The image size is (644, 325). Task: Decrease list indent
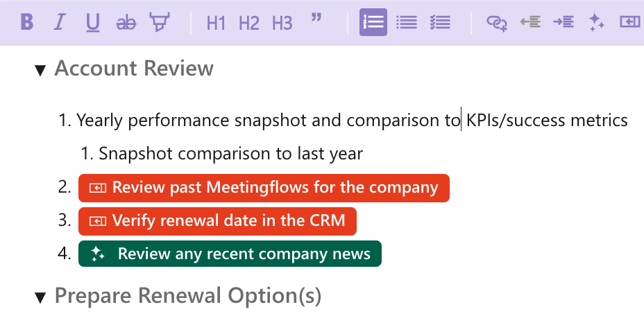tap(530, 22)
